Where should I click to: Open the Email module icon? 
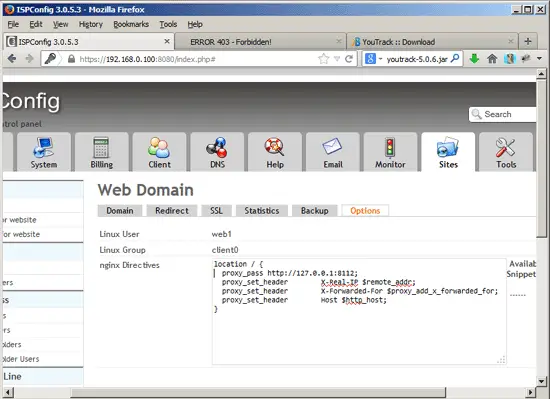click(x=333, y=152)
